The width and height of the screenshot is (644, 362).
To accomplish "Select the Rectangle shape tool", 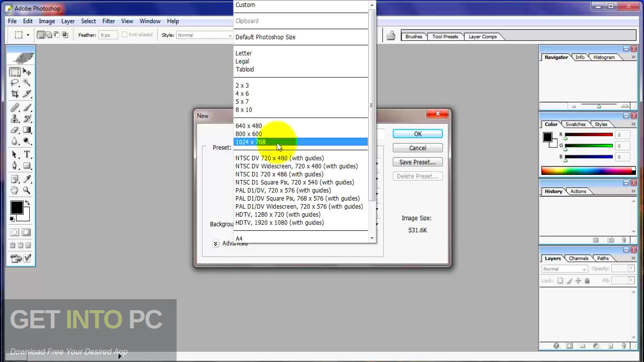I will pos(27,165).
